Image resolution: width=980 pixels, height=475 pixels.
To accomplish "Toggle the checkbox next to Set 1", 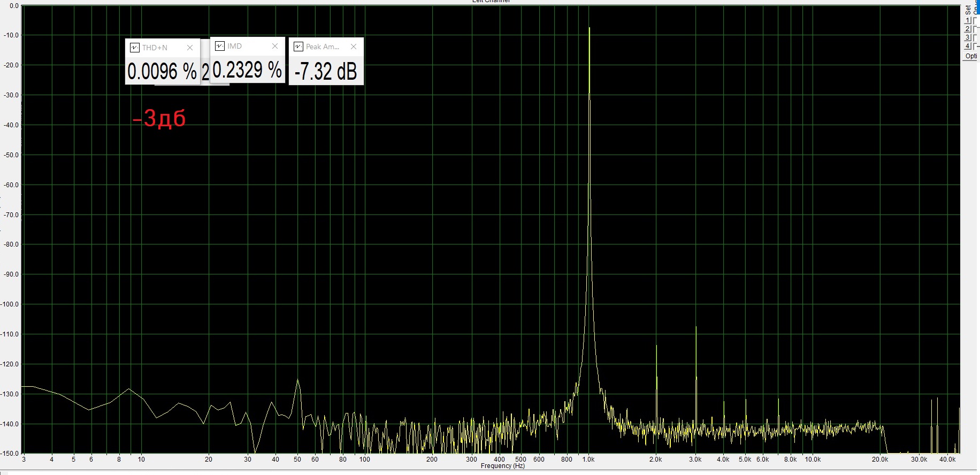I will coord(976,20).
